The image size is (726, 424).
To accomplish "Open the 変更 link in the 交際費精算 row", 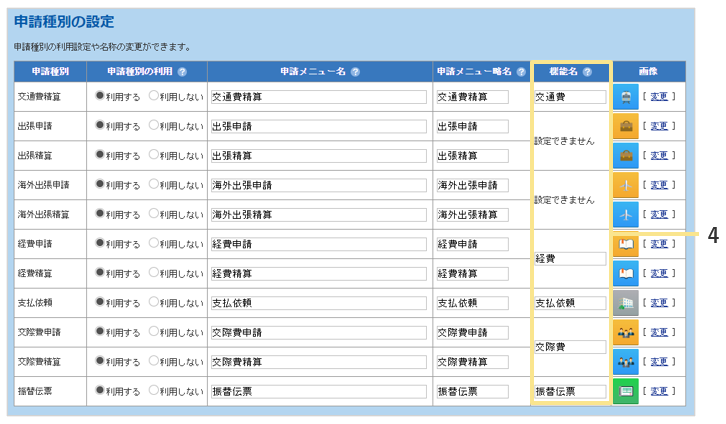I will [658, 362].
